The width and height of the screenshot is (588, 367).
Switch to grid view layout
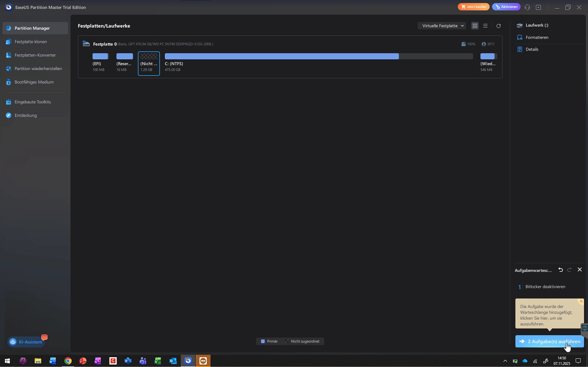coord(475,26)
